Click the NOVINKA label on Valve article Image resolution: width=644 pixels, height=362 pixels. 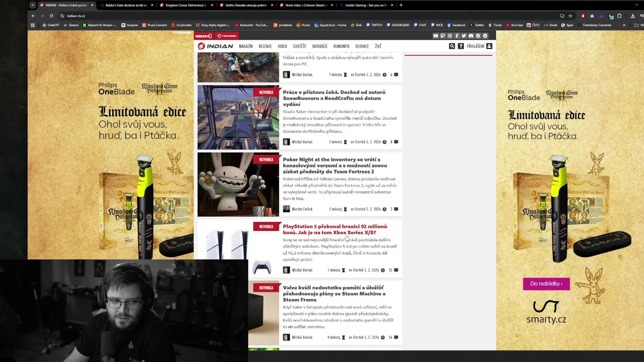pos(266,288)
